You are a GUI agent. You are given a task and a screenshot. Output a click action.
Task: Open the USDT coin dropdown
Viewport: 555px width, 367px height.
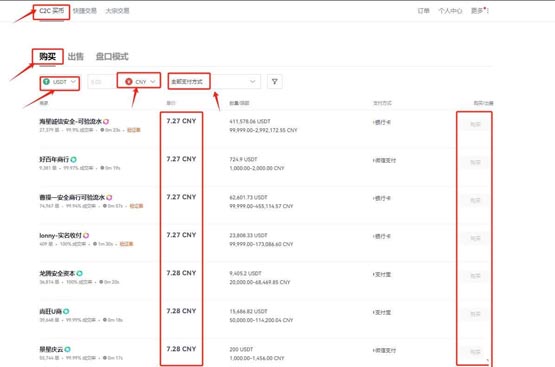[59, 82]
